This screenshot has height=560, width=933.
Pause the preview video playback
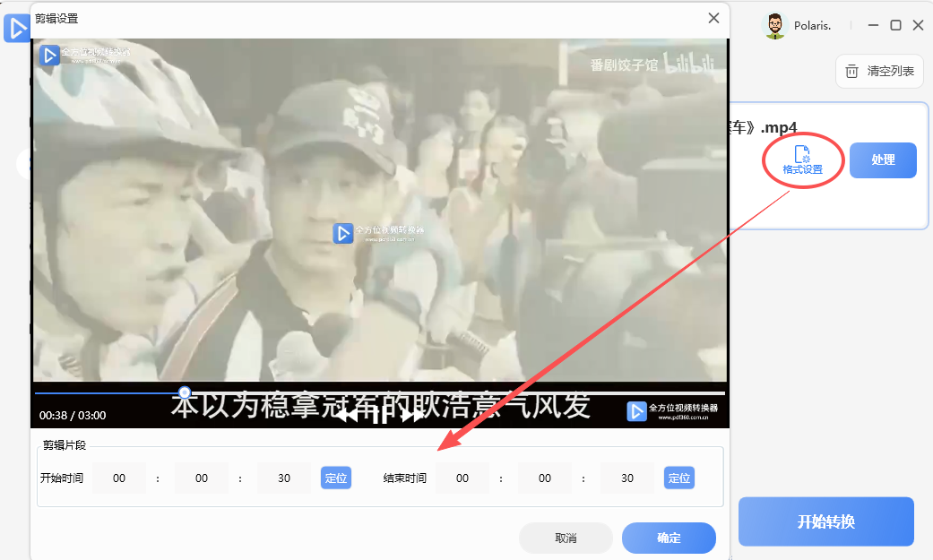tap(380, 415)
